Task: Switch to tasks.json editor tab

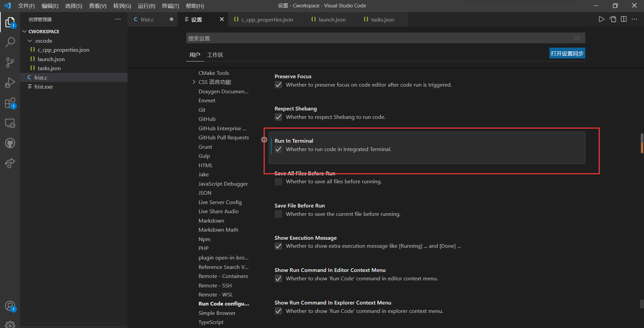Action: click(x=382, y=19)
